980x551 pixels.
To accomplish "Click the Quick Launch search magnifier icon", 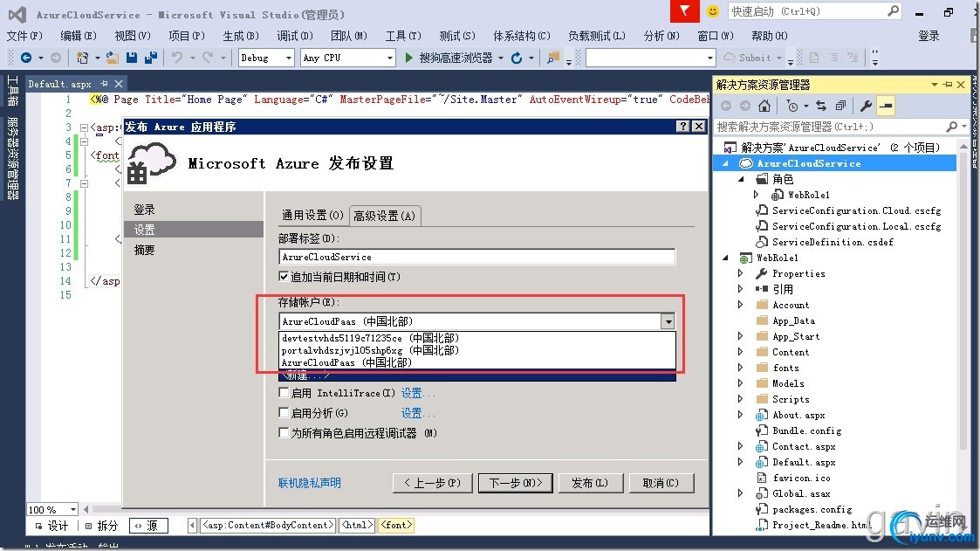I will 893,10.
